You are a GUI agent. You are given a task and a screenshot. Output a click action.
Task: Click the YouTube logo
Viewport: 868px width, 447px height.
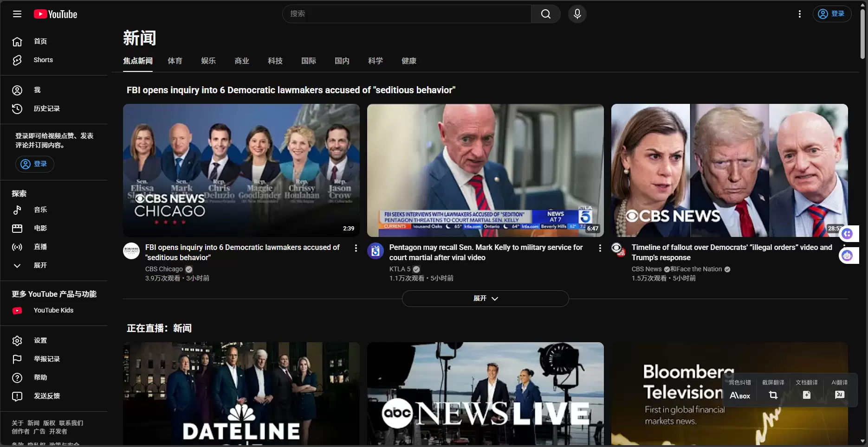point(56,14)
